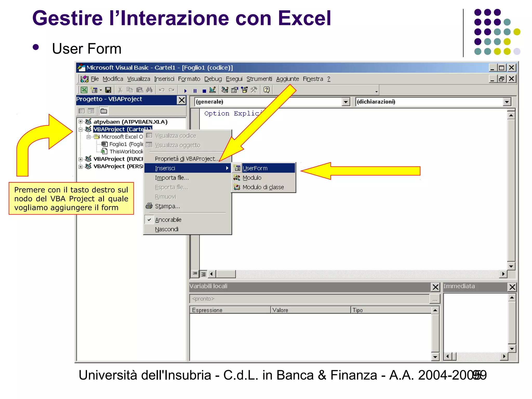532x399 pixels.
Task: Click the Espressione column header
Action: click(230, 310)
